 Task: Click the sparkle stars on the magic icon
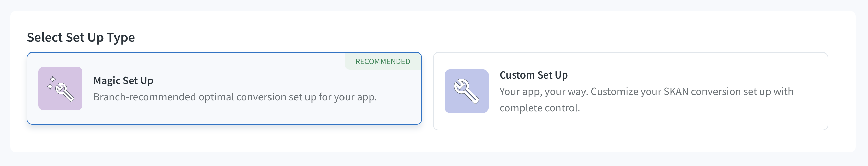click(x=51, y=83)
